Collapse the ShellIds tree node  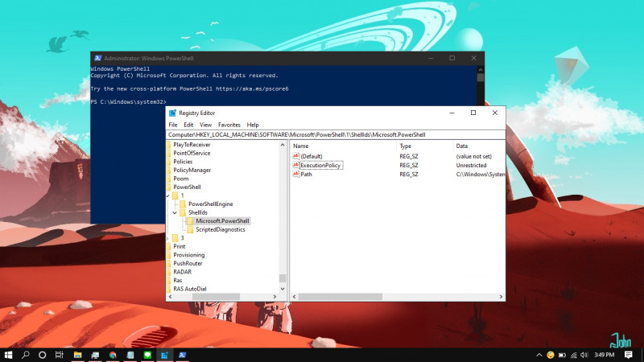[175, 212]
